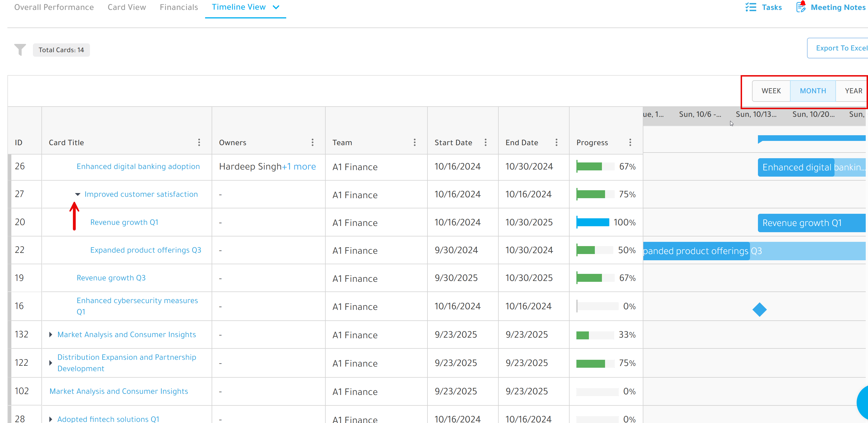
Task: Click '+1 more' owners link
Action: click(x=299, y=166)
